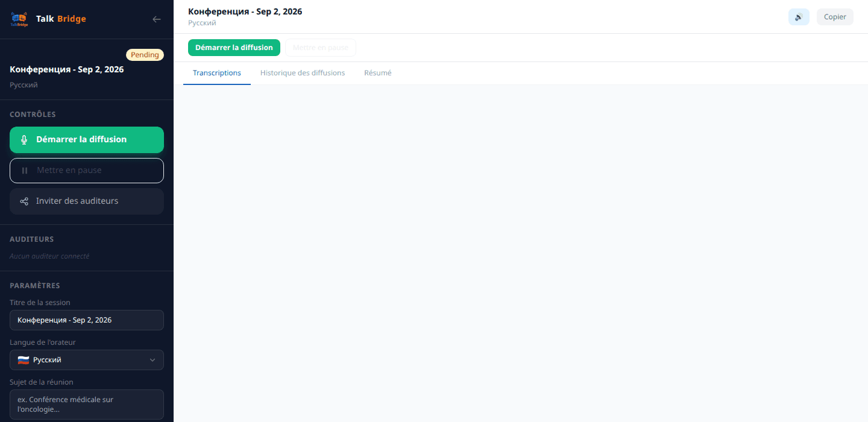Click the Sujet de la réunion textarea
This screenshot has width=868, height=422.
click(x=87, y=404)
